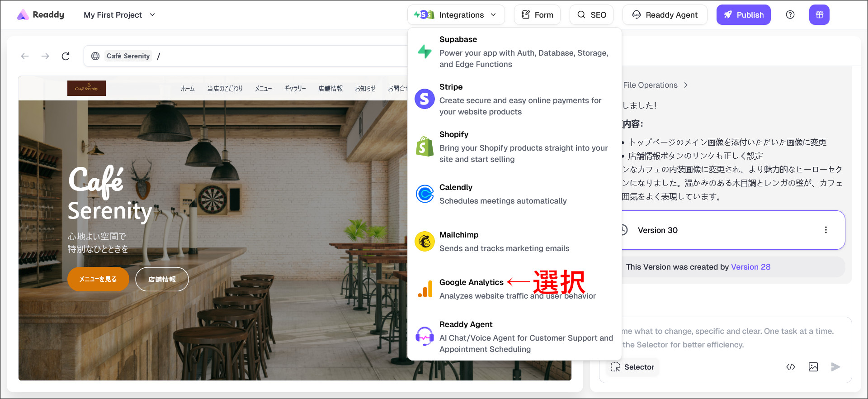Collapse the Integrations dropdown menu
Image resolution: width=868 pixels, height=399 pixels.
(x=456, y=15)
